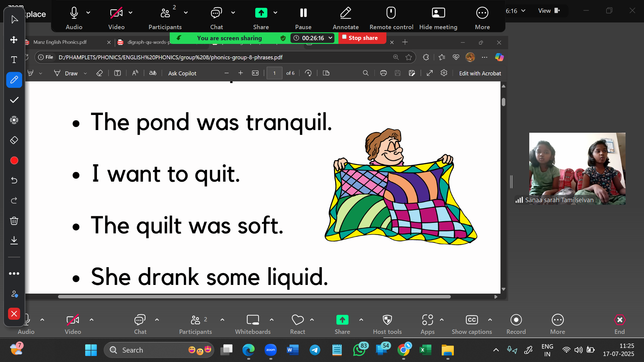Click the PDF rotate page icon

[x=308, y=73]
